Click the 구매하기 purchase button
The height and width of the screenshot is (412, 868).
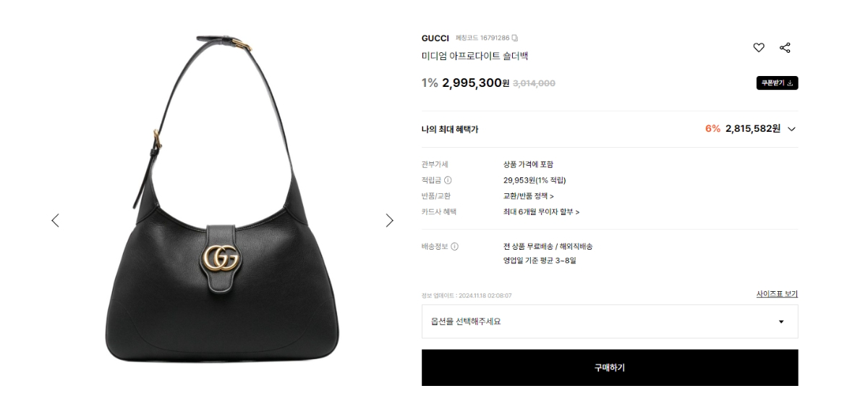coord(610,368)
